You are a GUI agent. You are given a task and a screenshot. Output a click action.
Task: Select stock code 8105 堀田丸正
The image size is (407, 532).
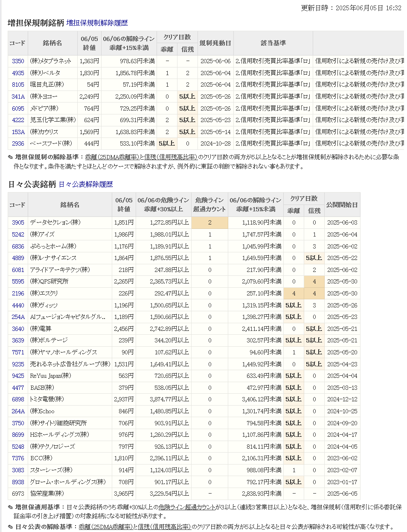18,85
